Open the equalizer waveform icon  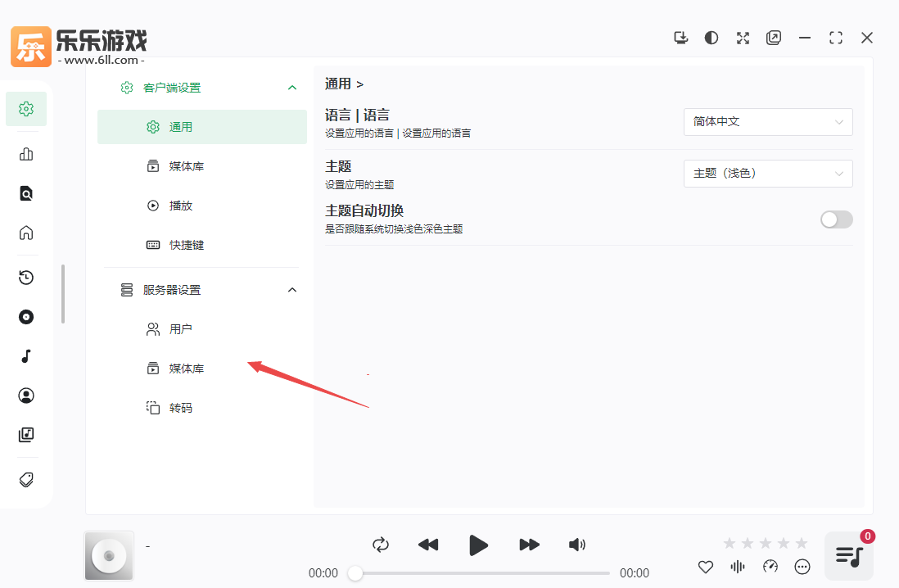coord(738,567)
